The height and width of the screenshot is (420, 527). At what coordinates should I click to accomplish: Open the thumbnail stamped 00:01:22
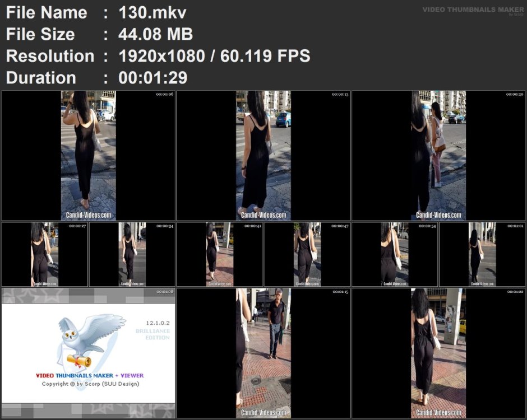[x=438, y=353]
